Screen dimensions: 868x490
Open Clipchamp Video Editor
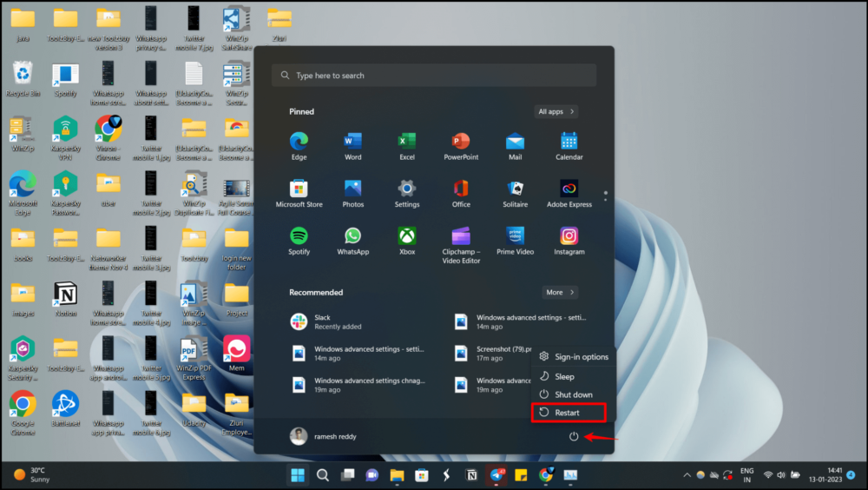461,245
